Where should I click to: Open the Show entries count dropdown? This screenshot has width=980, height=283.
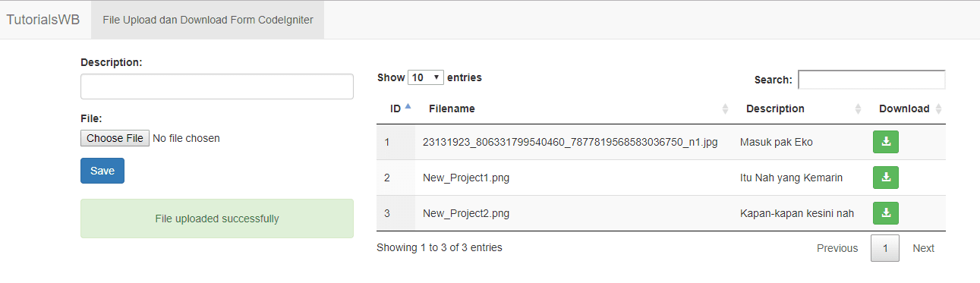pos(426,77)
